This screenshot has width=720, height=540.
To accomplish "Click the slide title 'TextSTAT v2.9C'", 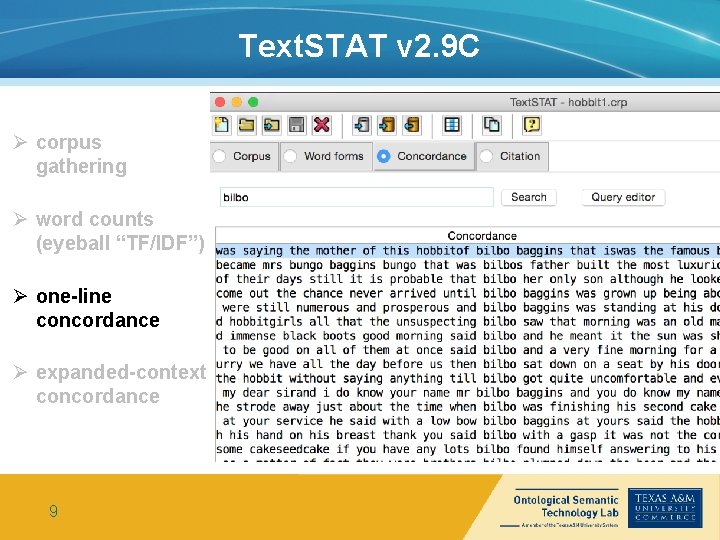I will pos(359,45).
